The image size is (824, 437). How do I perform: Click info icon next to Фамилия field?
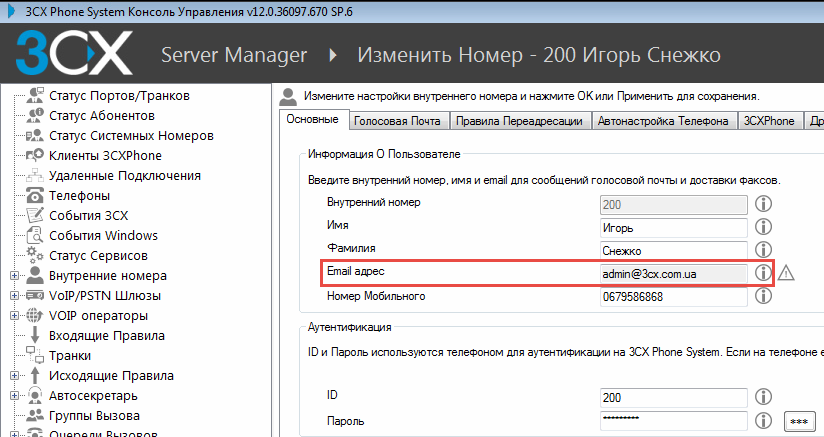pos(763,249)
